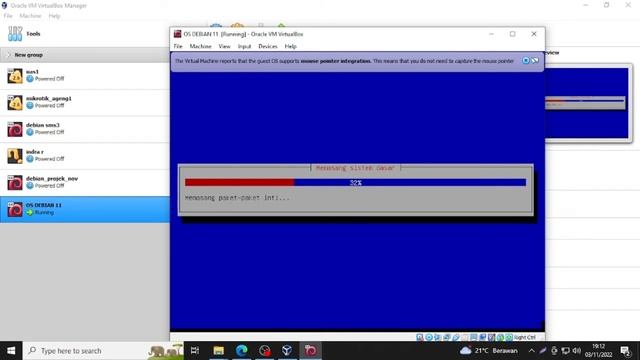This screenshot has width=640, height=360.
Task: Click the recording status bar icon
Action: click(x=482, y=337)
